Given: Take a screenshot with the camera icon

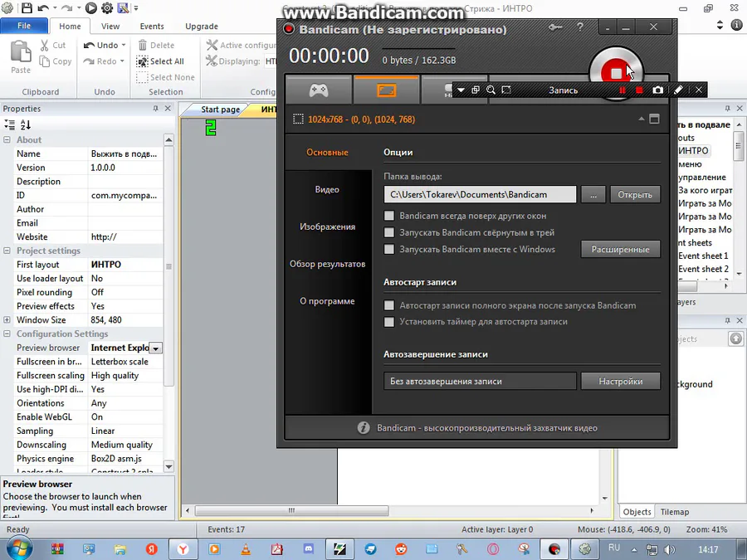Looking at the screenshot, I should click(658, 90).
